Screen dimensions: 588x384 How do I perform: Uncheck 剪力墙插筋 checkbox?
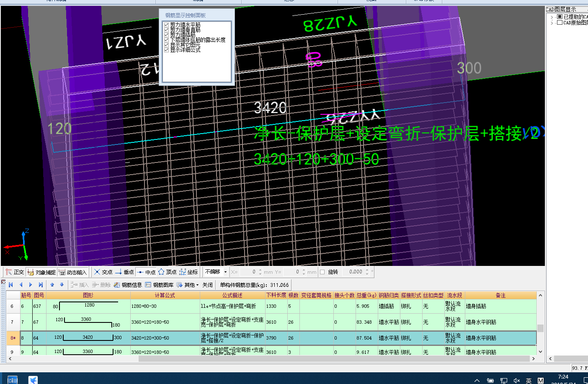(x=166, y=35)
